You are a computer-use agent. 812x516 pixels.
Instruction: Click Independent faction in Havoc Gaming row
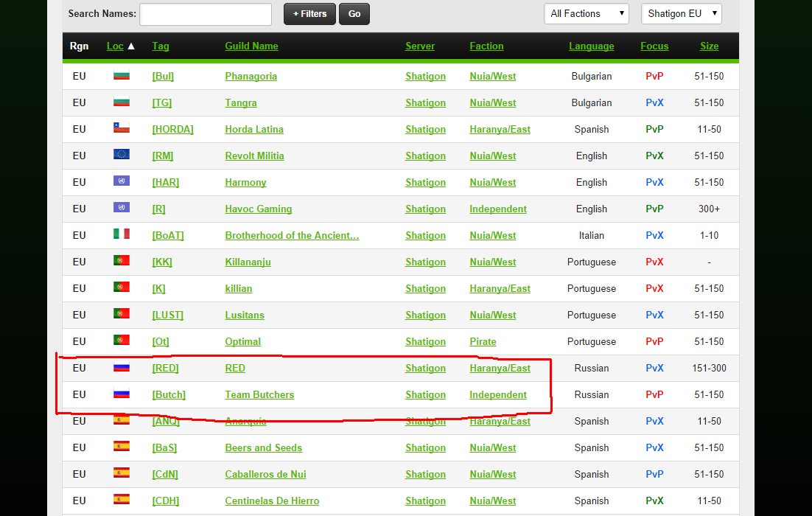tap(498, 209)
